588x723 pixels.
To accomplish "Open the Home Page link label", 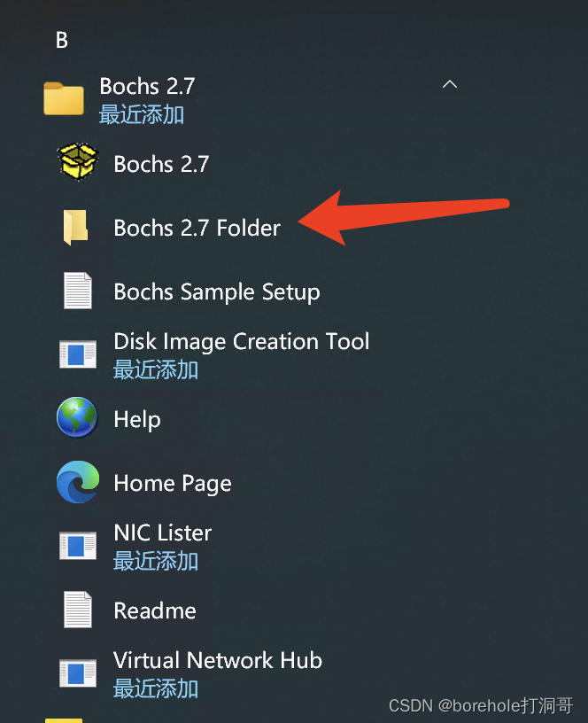I will [173, 483].
